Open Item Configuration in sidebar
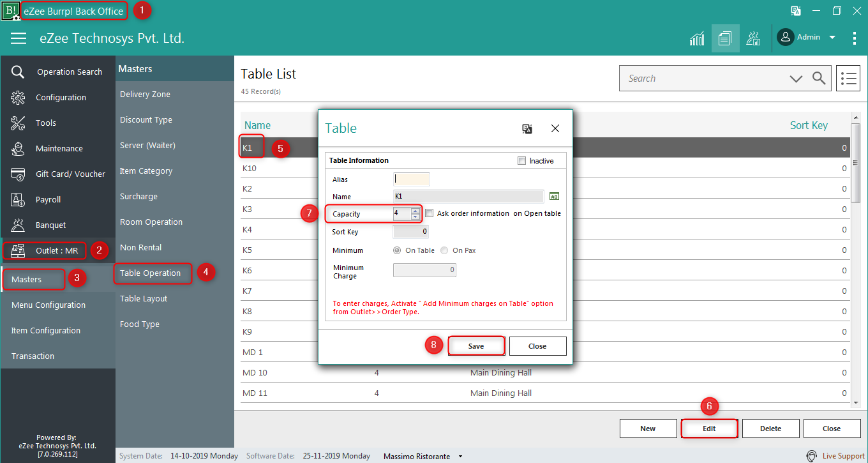The width and height of the screenshot is (868, 463). [58, 330]
